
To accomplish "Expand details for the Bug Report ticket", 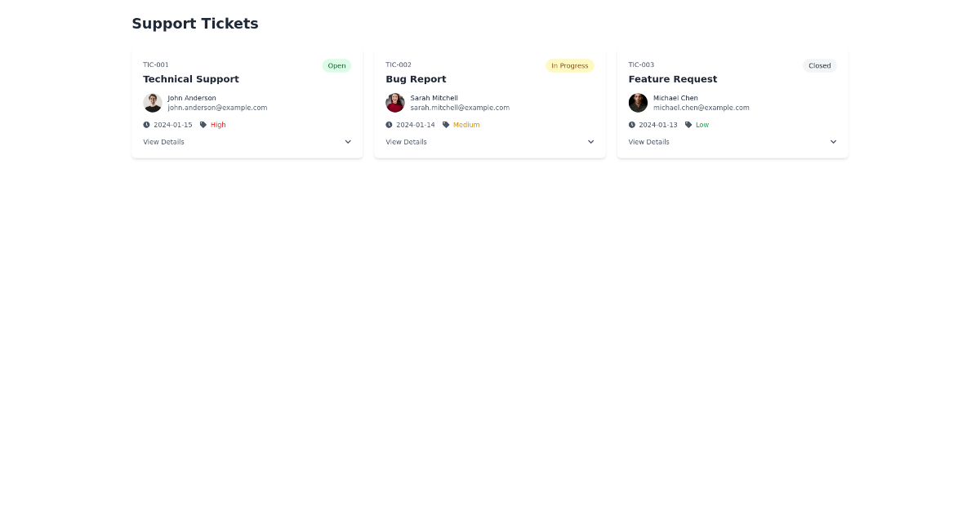I will [590, 141].
